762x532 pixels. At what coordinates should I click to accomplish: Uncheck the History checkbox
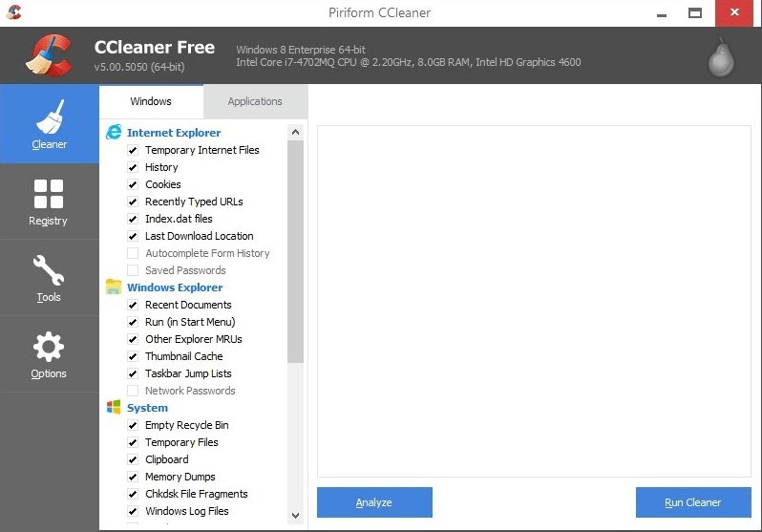coord(133,167)
